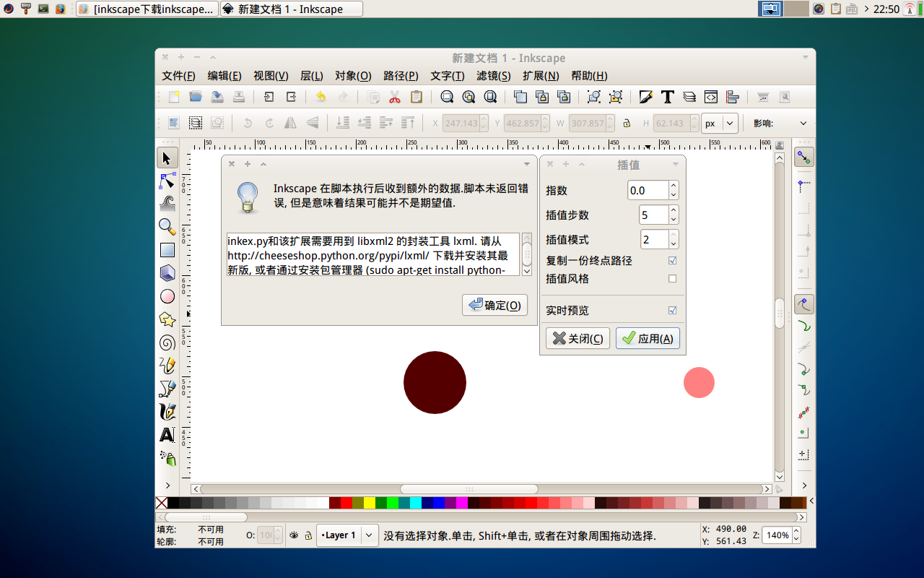Click the Cut scissors icon
Image resolution: width=924 pixels, height=578 pixels.
click(x=395, y=97)
